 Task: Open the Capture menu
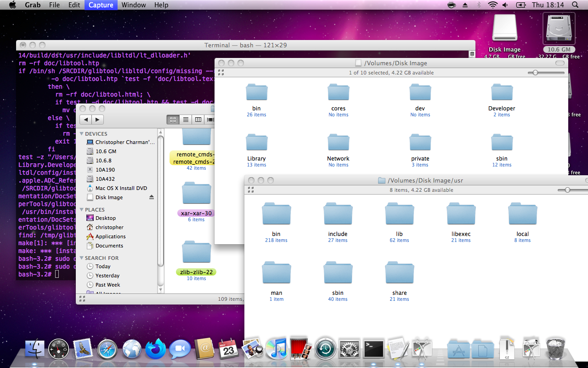click(x=101, y=5)
